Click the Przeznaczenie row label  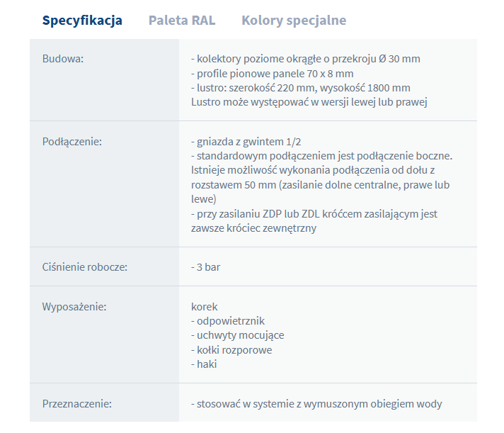coord(77,404)
